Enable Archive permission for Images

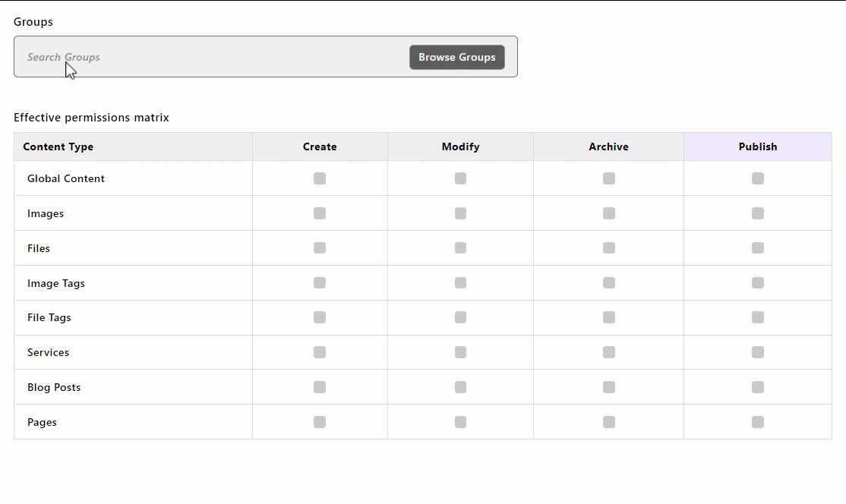(609, 213)
